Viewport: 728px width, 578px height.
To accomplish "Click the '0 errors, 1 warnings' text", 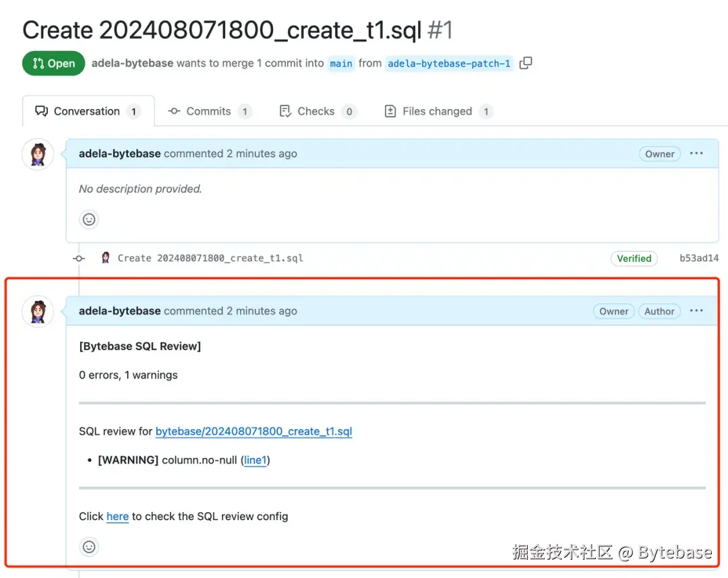I will [x=128, y=375].
